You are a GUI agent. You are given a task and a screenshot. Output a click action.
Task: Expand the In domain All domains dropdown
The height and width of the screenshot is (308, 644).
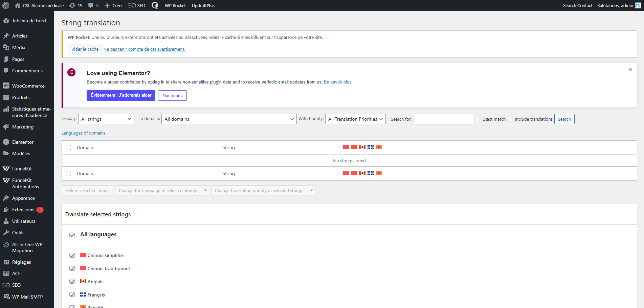(229, 119)
